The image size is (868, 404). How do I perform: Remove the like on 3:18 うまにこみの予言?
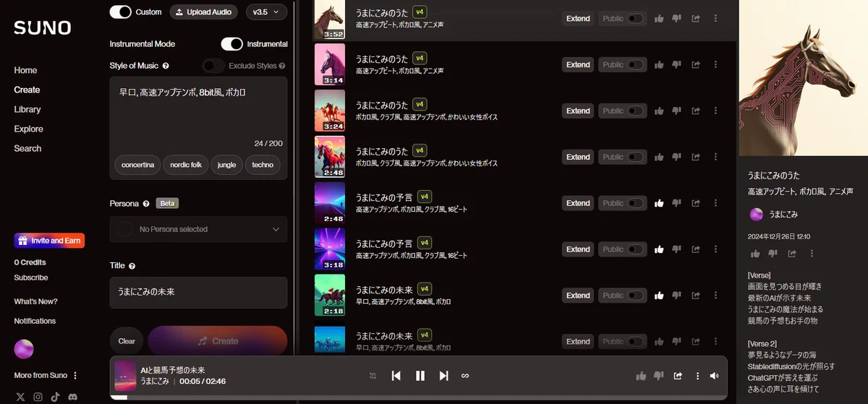coord(659,249)
